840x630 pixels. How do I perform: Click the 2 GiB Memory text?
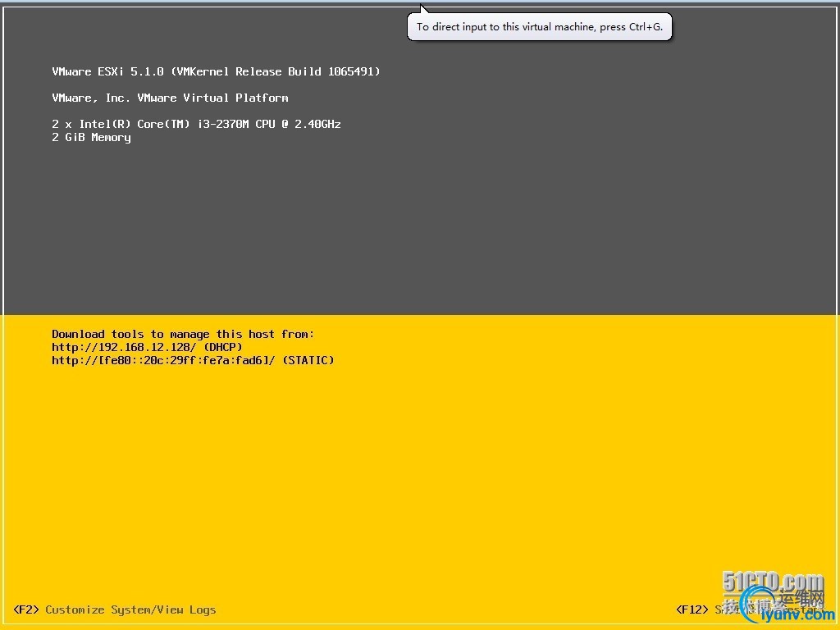pos(91,138)
